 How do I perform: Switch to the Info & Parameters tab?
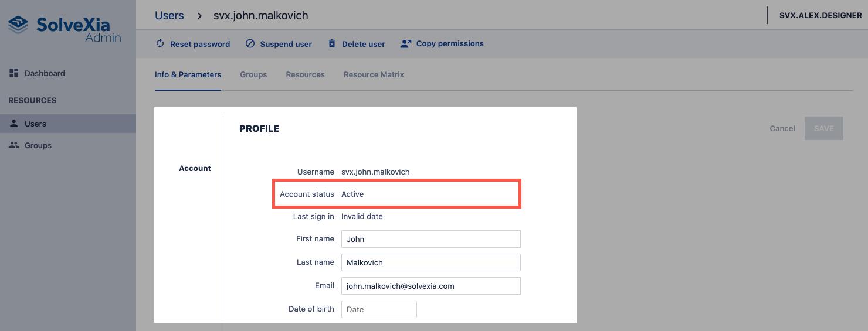188,75
